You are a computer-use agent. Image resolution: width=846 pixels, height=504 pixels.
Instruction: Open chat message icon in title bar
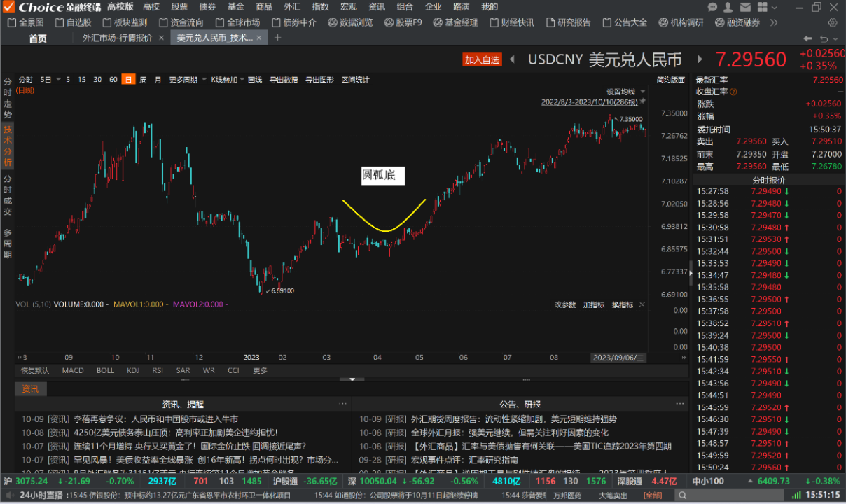pos(713,7)
